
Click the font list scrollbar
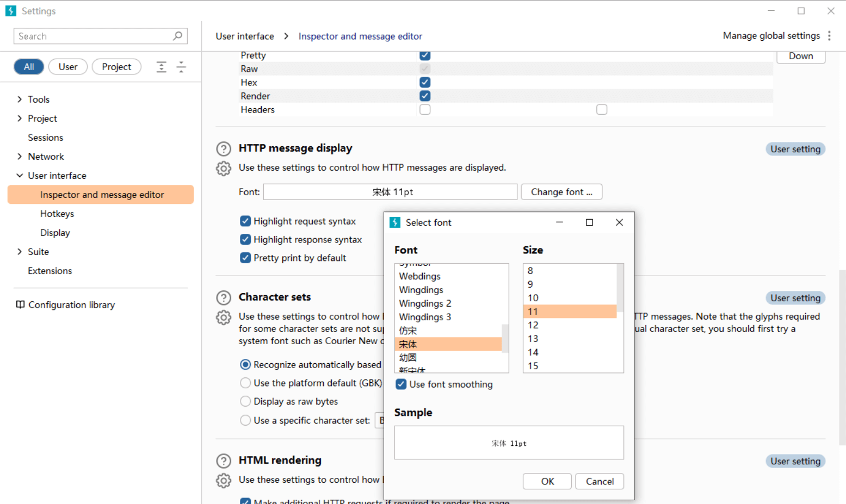coord(505,338)
